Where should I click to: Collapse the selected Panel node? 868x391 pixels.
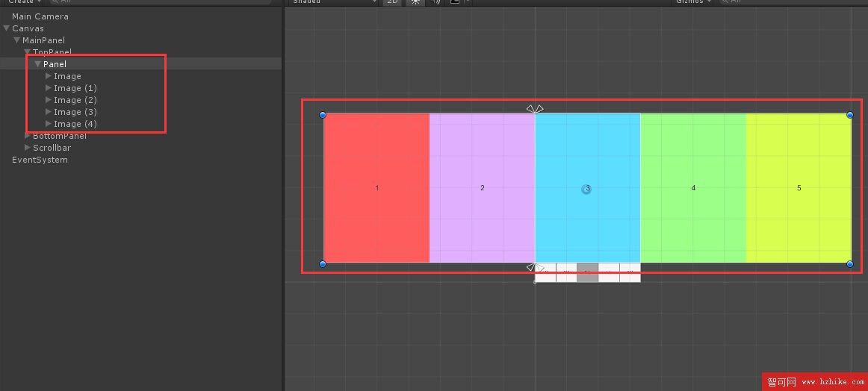(x=37, y=64)
